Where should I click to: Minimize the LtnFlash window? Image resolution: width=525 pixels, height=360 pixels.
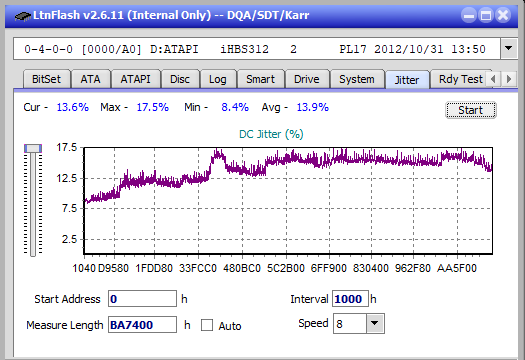[469, 15]
